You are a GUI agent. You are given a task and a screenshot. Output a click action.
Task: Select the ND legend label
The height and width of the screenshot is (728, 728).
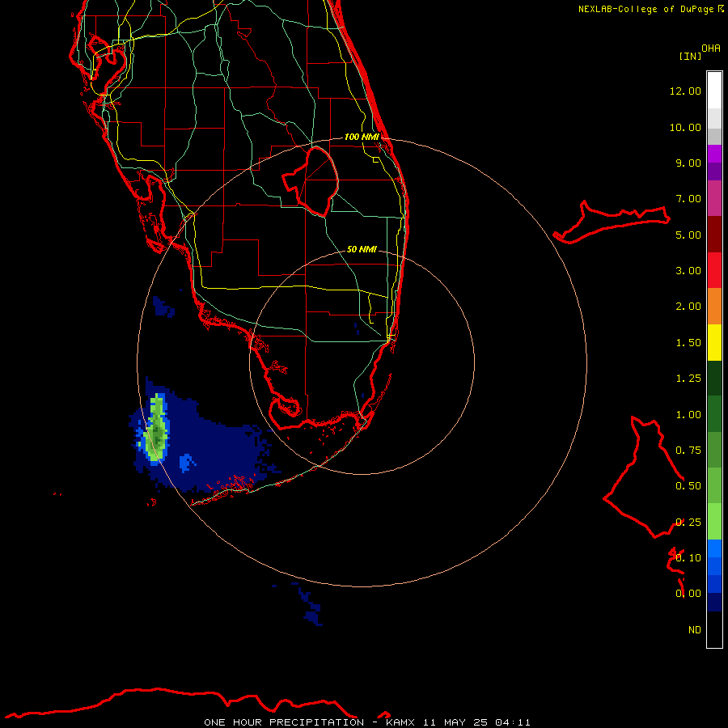(x=695, y=630)
